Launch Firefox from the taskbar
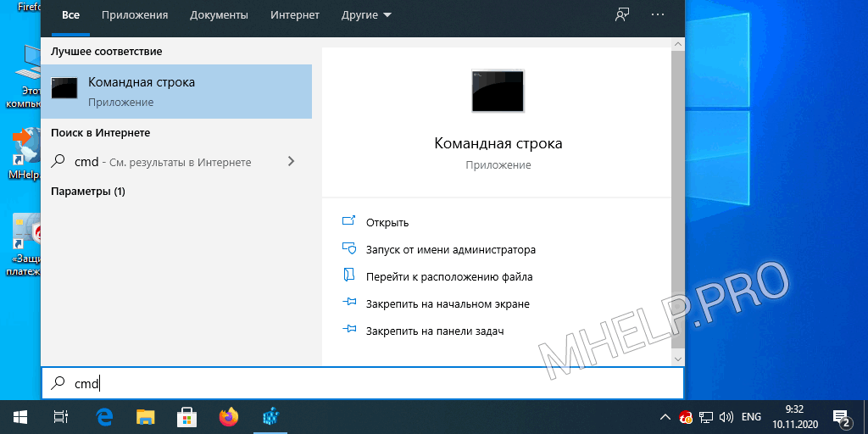Image resolution: width=868 pixels, height=434 pixels. click(x=228, y=416)
